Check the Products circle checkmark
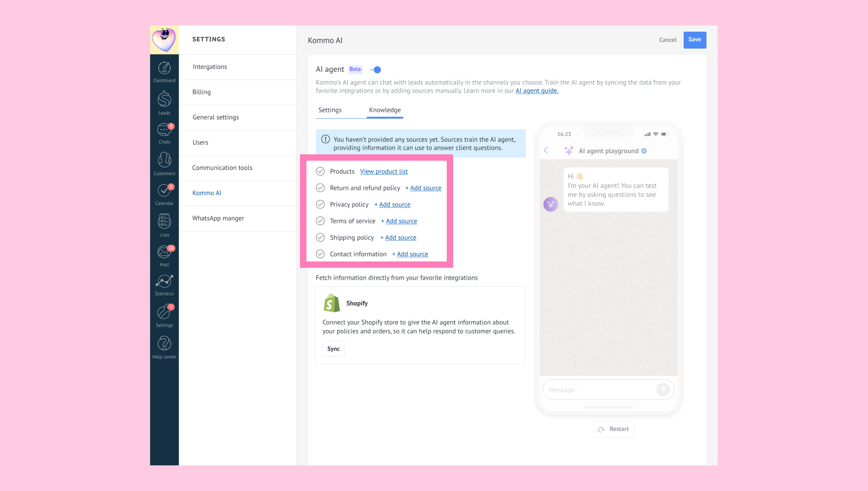 (x=320, y=171)
